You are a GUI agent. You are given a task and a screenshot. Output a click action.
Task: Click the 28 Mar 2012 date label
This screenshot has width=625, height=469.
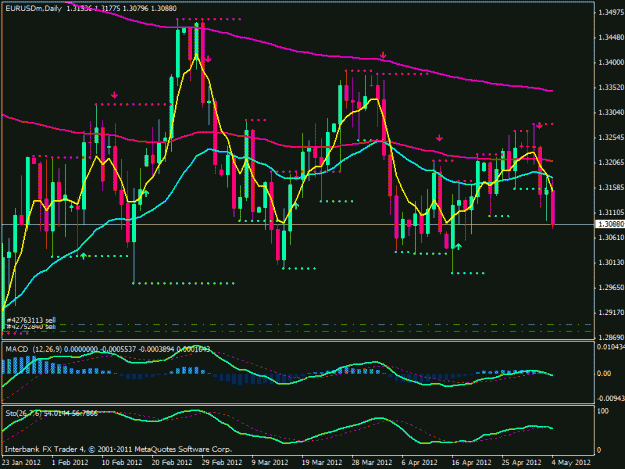click(x=372, y=463)
